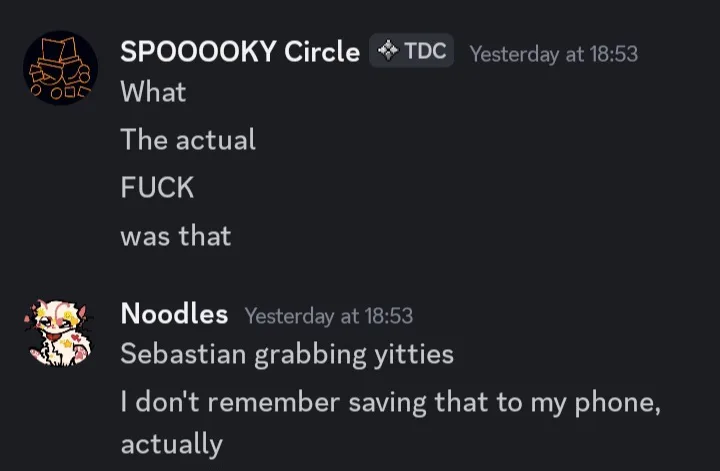Open the Noodles username profile
The image size is (720, 471).
174,314
